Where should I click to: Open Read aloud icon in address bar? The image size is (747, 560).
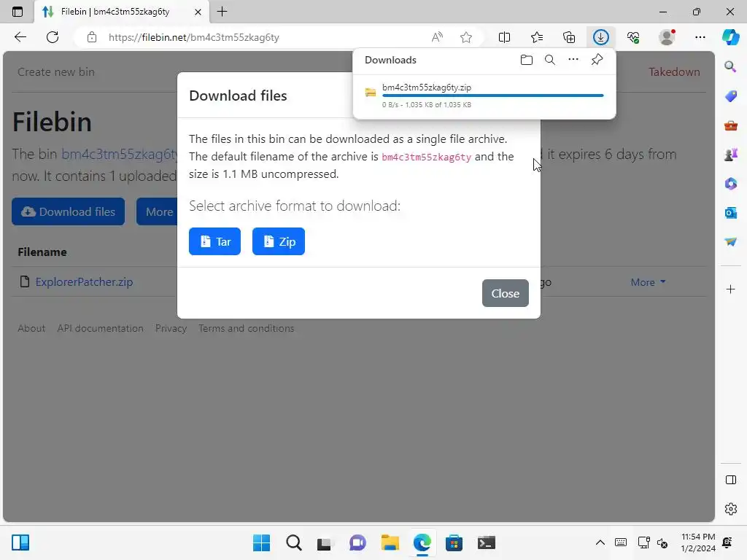(437, 37)
